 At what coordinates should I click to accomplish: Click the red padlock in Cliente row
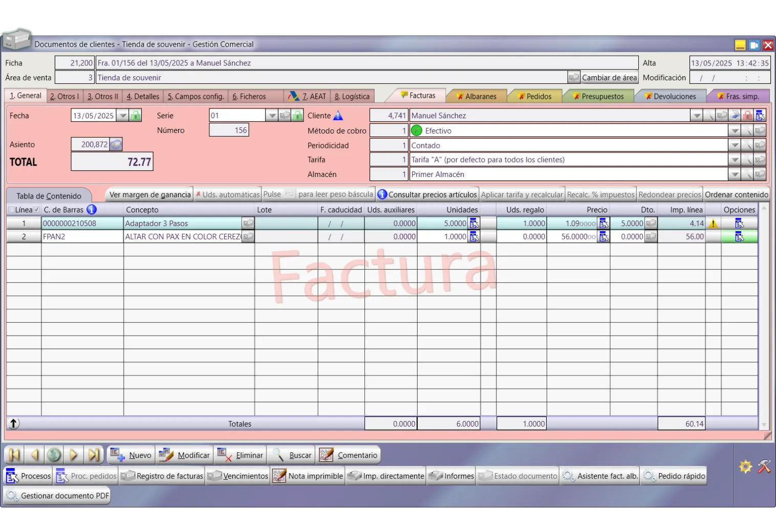(x=748, y=116)
